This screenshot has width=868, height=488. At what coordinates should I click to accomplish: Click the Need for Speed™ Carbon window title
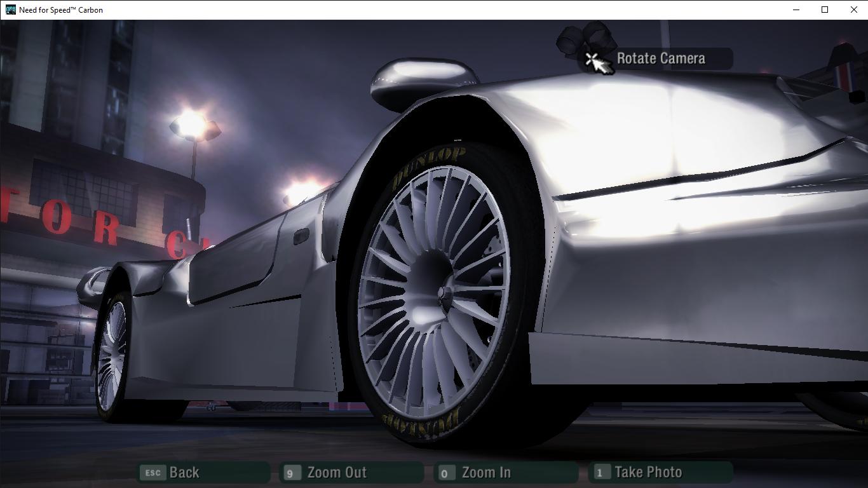point(61,10)
